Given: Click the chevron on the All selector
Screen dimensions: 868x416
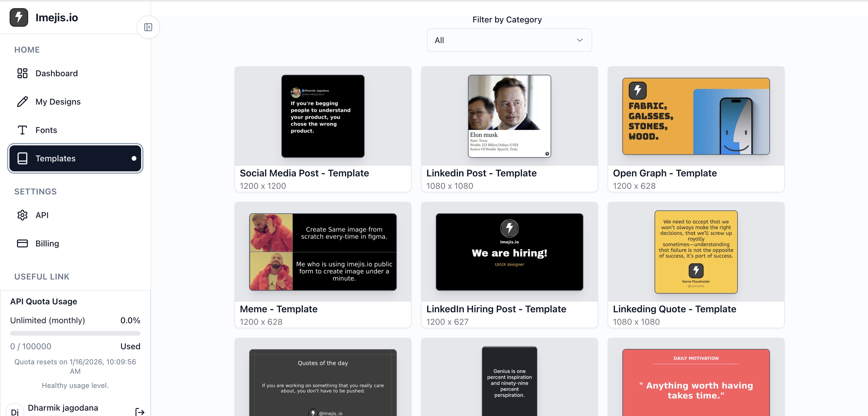Looking at the screenshot, I should (x=580, y=40).
